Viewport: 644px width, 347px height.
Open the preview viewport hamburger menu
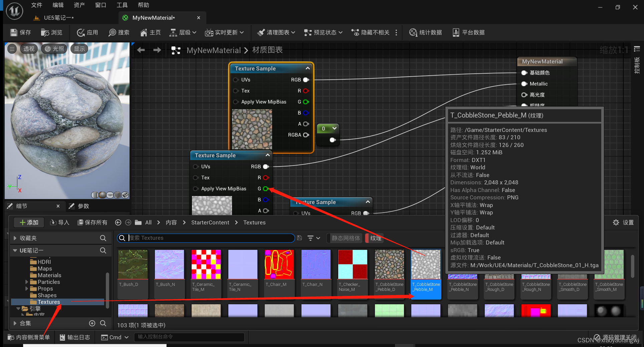click(x=12, y=49)
